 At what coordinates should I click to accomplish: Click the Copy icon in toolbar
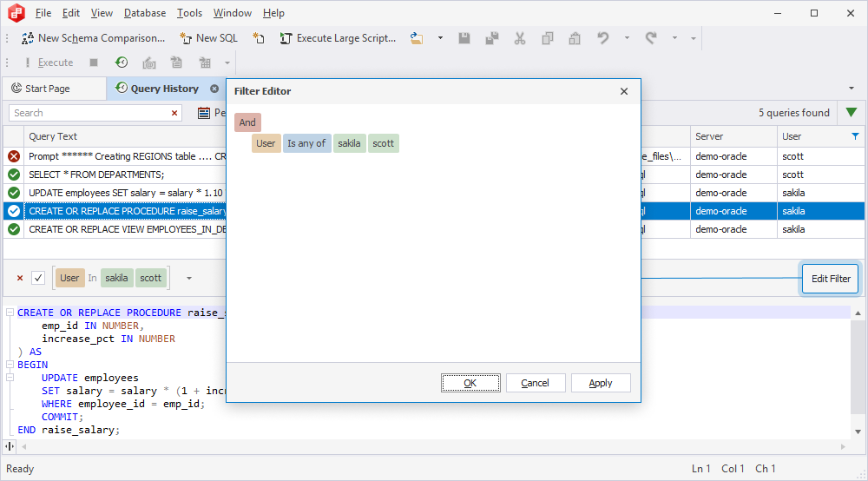pos(547,38)
